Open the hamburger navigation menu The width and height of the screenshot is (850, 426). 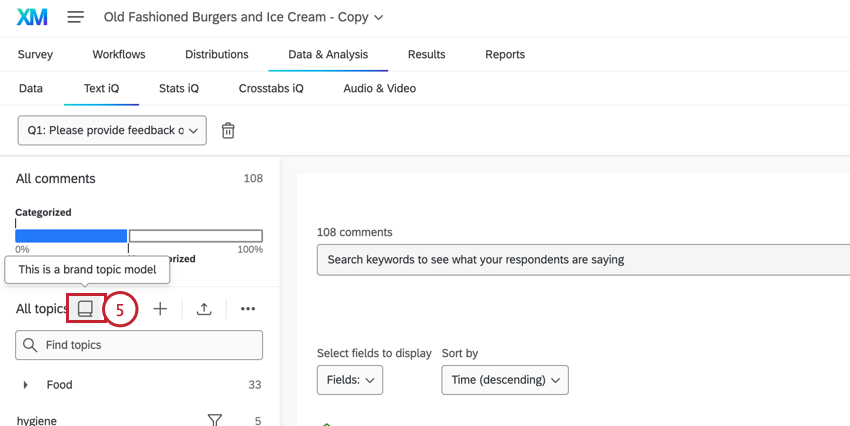click(76, 17)
